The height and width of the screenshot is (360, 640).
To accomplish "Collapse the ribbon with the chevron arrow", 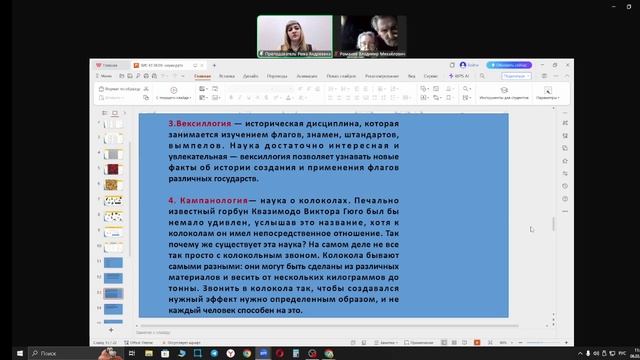I will [x=567, y=76].
